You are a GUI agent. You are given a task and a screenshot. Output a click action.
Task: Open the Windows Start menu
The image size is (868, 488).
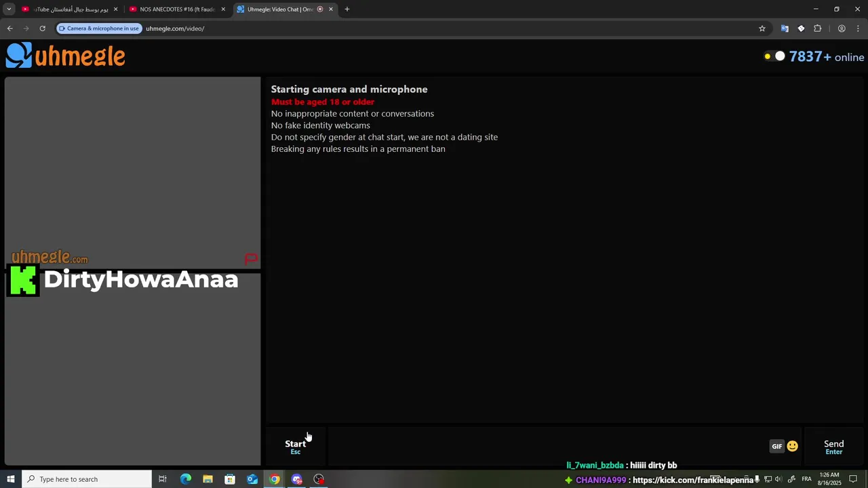tap(10, 479)
